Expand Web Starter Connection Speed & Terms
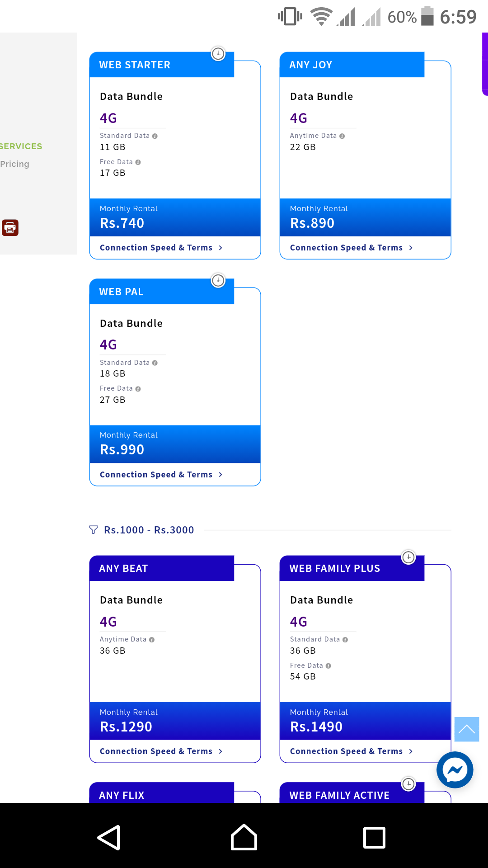 161,248
